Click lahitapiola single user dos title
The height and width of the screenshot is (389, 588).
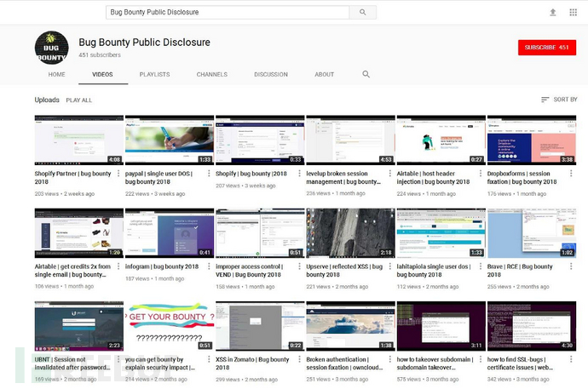[434, 271]
